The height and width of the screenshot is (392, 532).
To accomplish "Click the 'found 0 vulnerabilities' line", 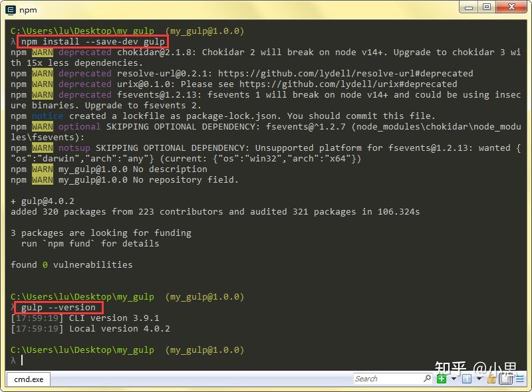I will 72,264.
